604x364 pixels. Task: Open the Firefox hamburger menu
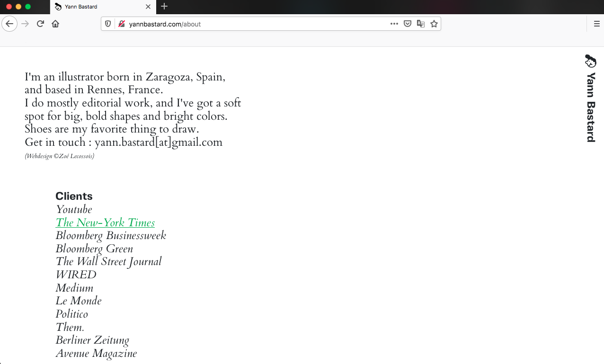(596, 24)
